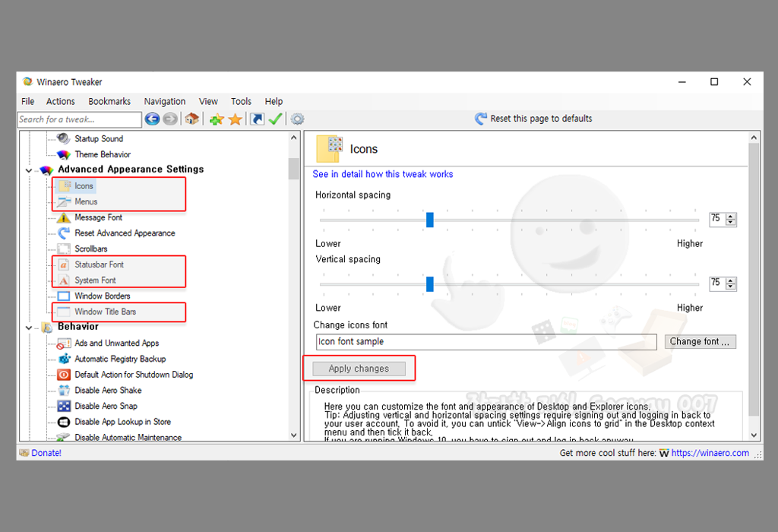Click the Window Borders icon
This screenshot has width=778, height=532.
pos(64,296)
